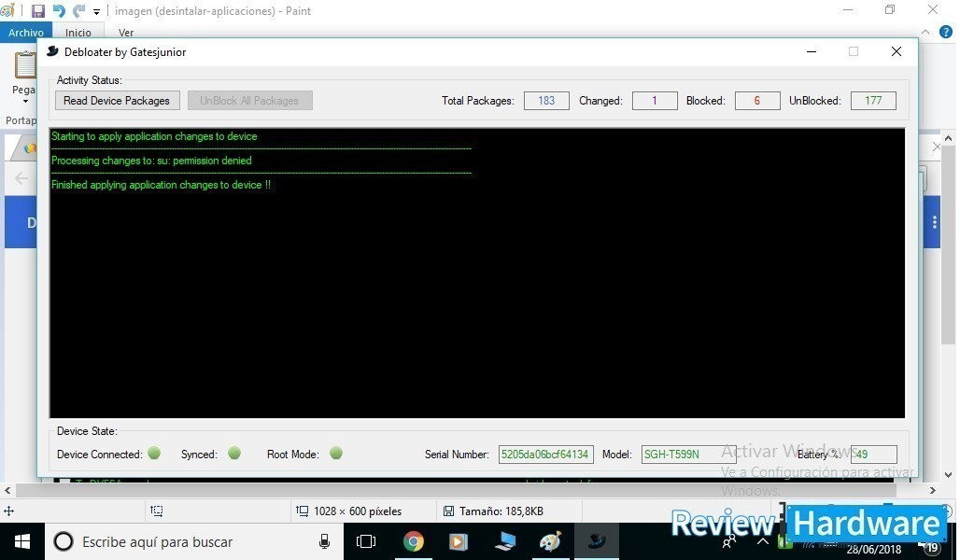960x560 pixels.
Task: Open the Customize Quick Access Toolbar dropdown
Action: coord(96,11)
